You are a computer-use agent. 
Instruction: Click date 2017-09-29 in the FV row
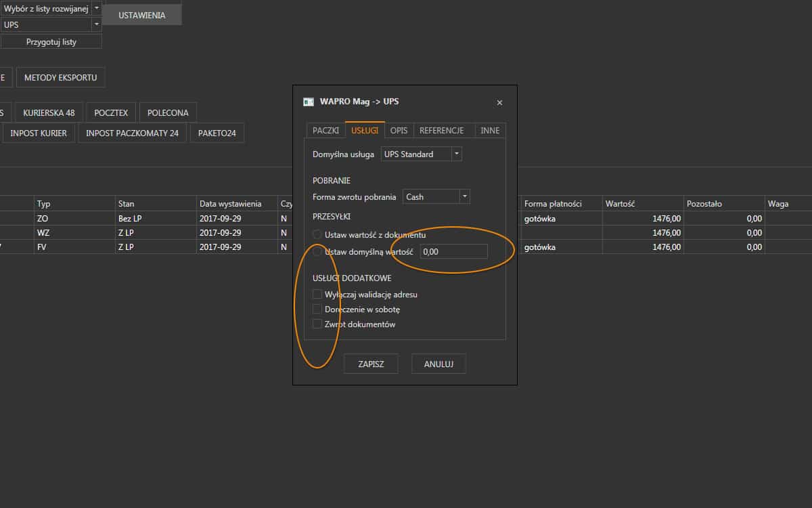coord(237,247)
